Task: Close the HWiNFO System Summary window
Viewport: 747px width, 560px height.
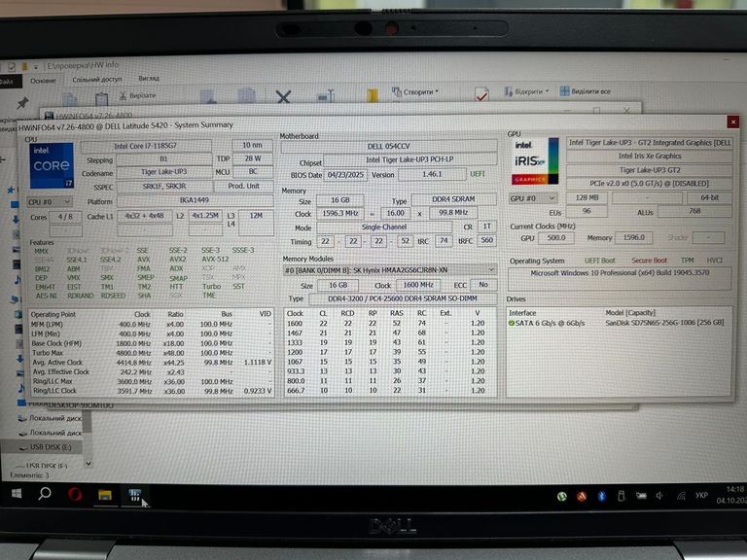Action: click(733, 122)
